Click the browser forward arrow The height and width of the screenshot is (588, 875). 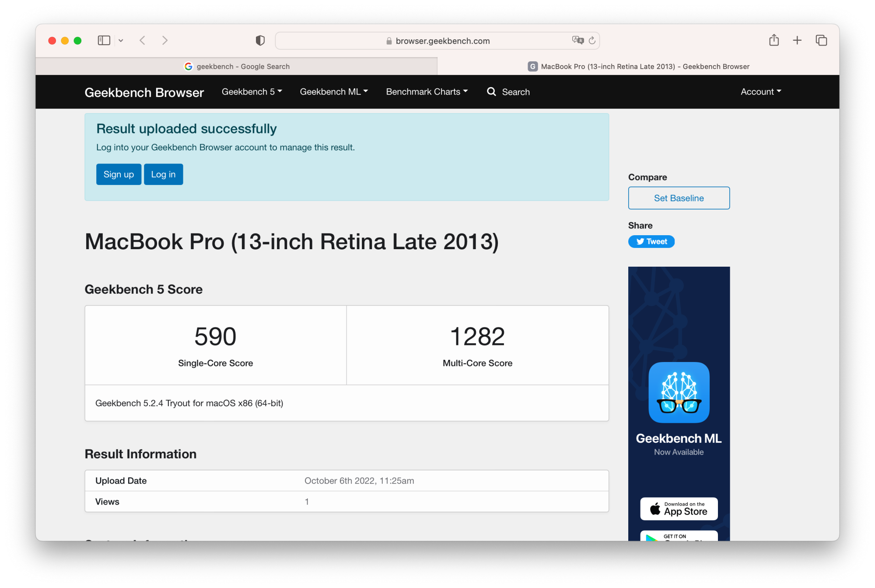click(165, 41)
